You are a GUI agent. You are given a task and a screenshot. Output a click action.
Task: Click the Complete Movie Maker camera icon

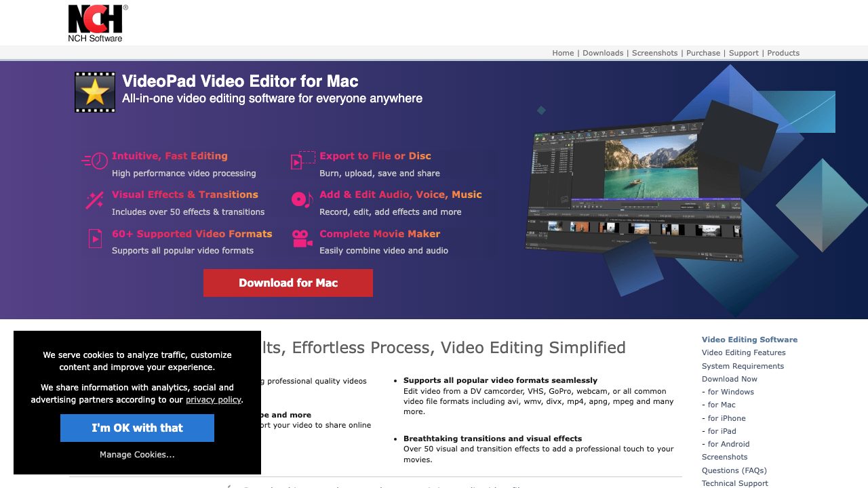[302, 239]
